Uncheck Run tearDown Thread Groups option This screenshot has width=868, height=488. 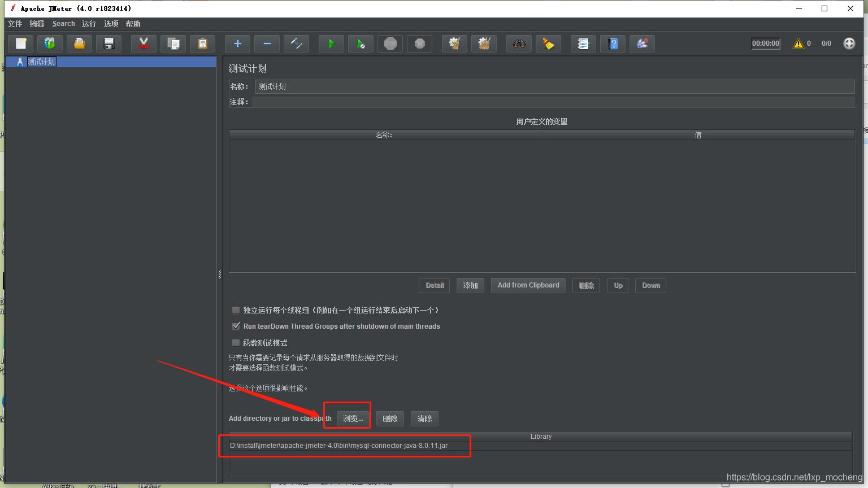click(x=236, y=326)
